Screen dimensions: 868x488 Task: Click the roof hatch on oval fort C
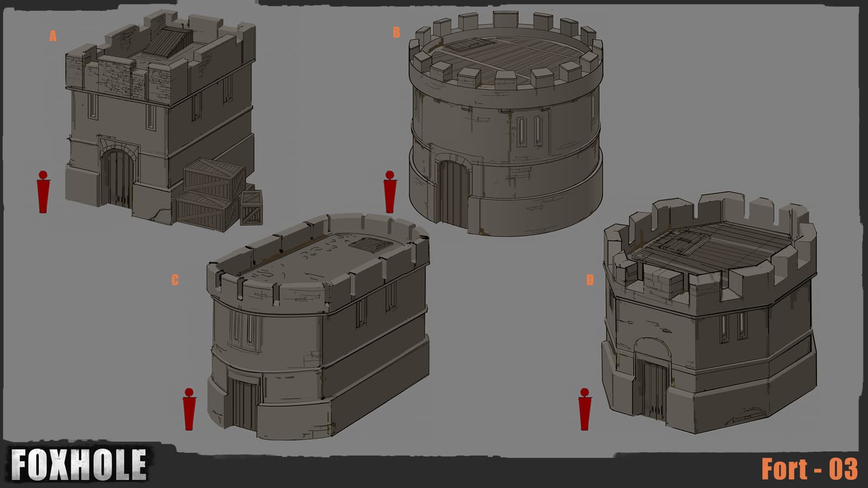tap(369, 245)
